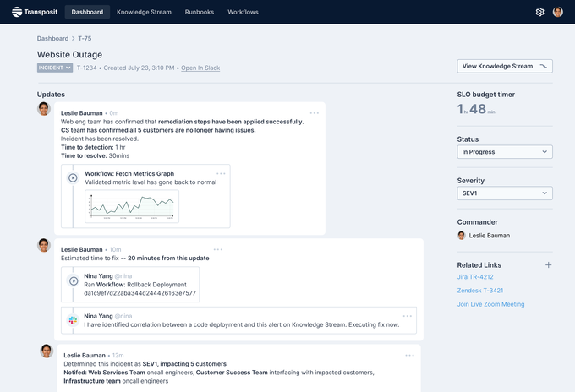The image size is (575, 392).
Task: Go to the Runbooks tab
Action: tap(200, 12)
